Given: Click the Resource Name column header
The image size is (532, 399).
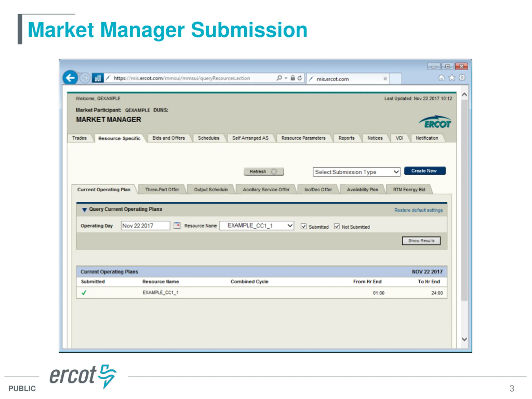Looking at the screenshot, I should click(x=160, y=281).
